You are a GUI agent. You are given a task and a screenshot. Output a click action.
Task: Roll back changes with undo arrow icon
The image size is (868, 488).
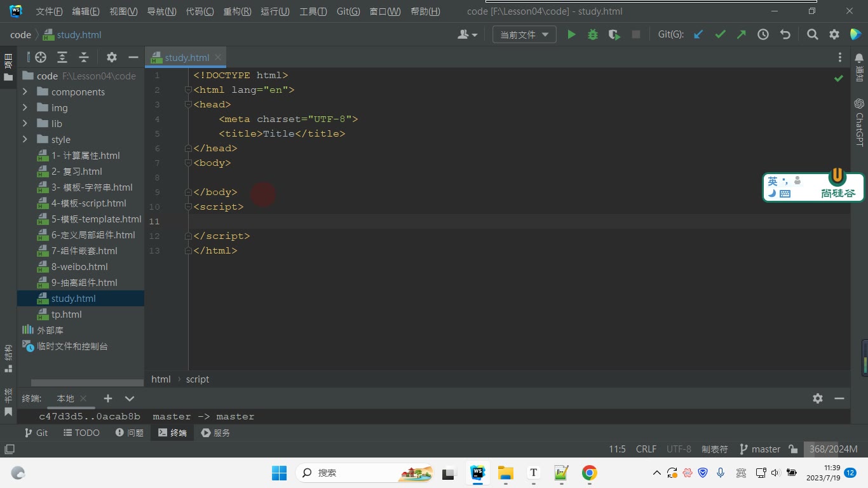tap(785, 35)
